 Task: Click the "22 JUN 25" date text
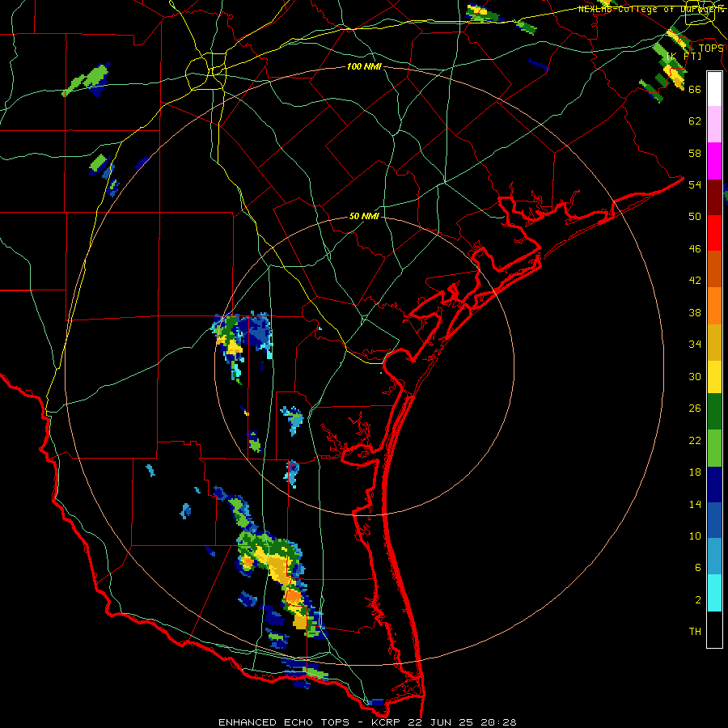(442, 722)
